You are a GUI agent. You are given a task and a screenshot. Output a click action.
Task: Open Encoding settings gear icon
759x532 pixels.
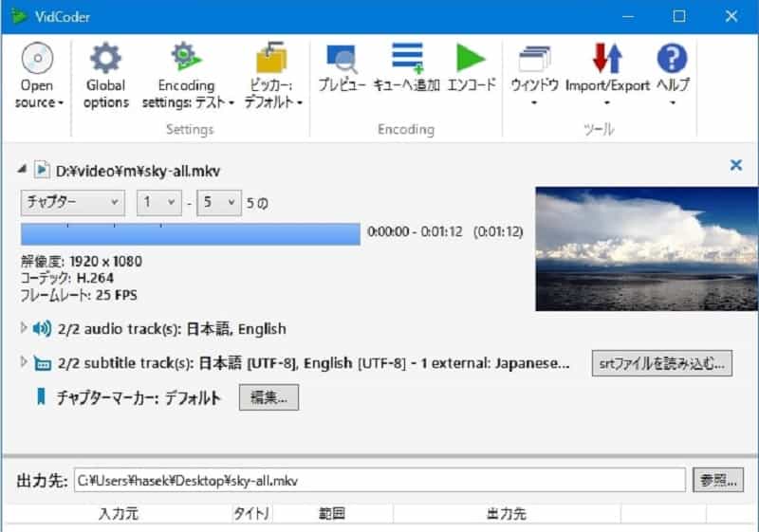click(186, 57)
